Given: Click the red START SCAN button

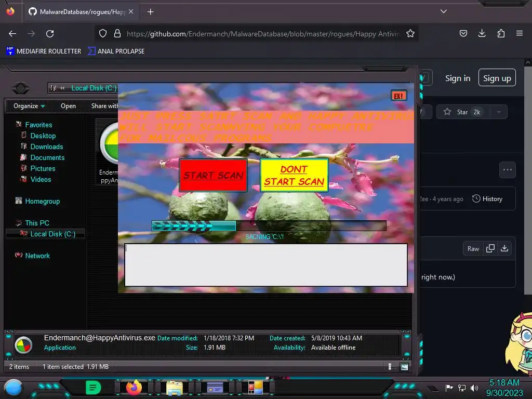Looking at the screenshot, I should tap(213, 175).
